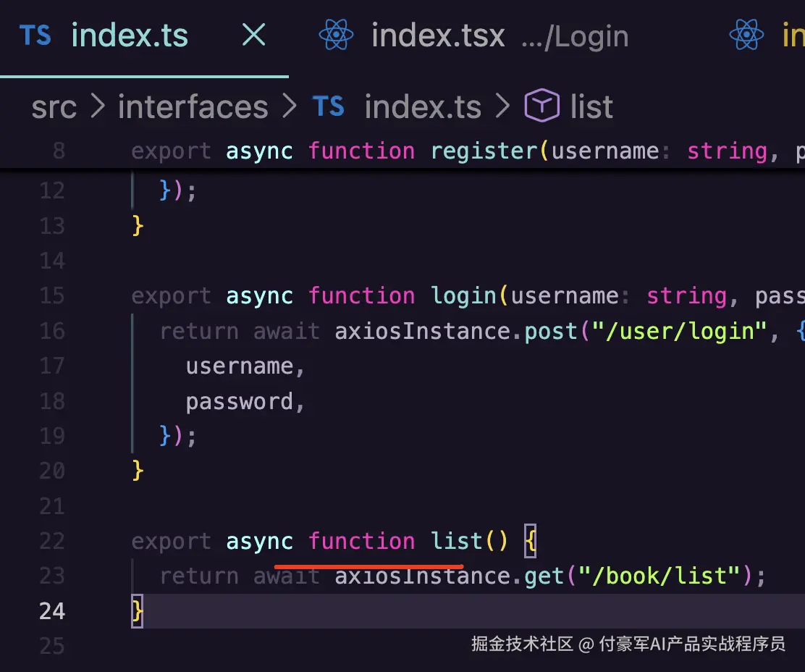The height and width of the screenshot is (672, 805).
Task: Click the async keyword on line 22
Action: (259, 542)
